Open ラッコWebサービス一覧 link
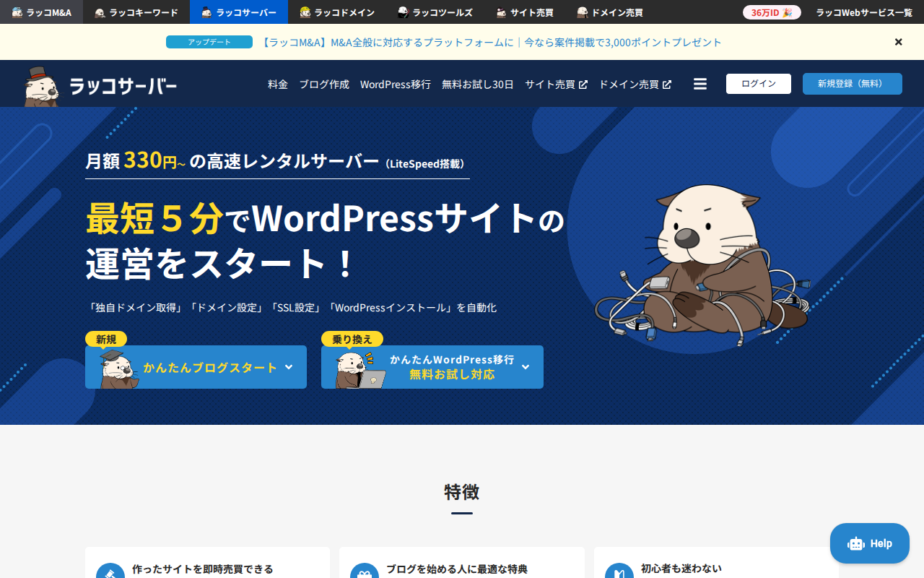Screen dimensions: 924x578 pos(864,12)
